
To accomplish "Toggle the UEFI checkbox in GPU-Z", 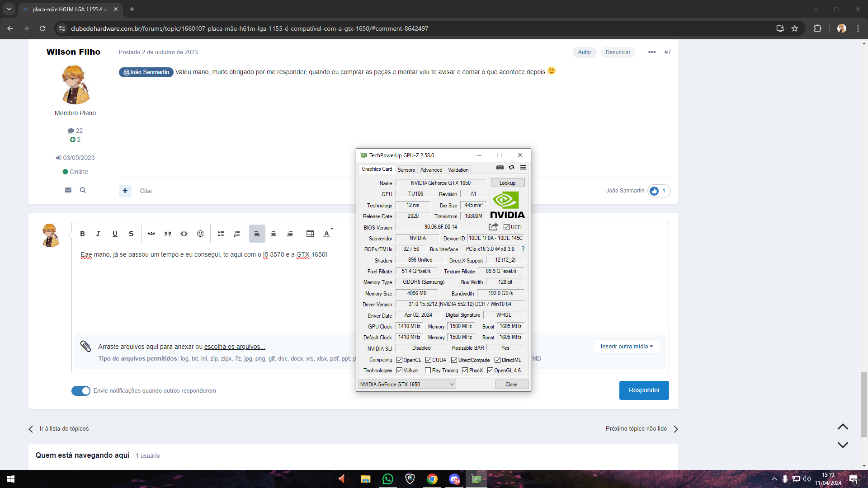I will [507, 227].
